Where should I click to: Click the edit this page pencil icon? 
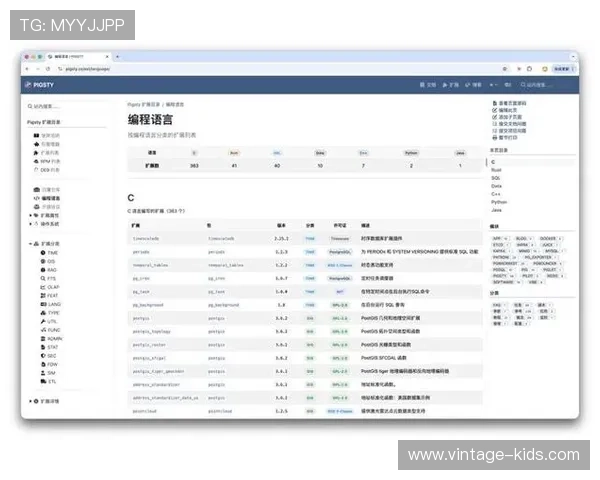pos(494,110)
